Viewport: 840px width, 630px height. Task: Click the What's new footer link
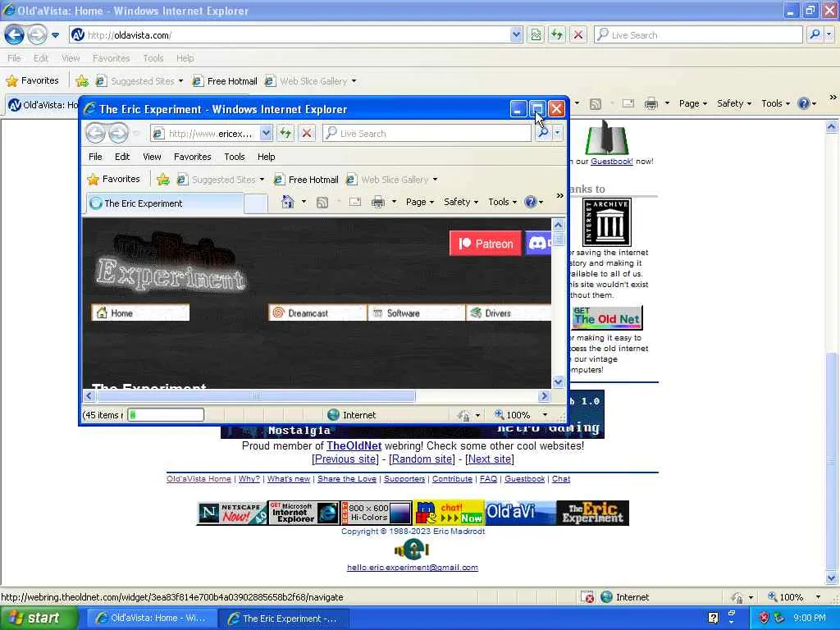289,479
